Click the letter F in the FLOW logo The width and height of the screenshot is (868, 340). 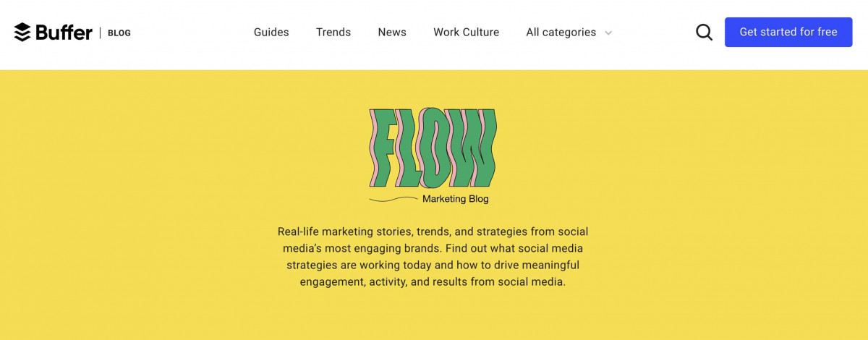(x=383, y=148)
